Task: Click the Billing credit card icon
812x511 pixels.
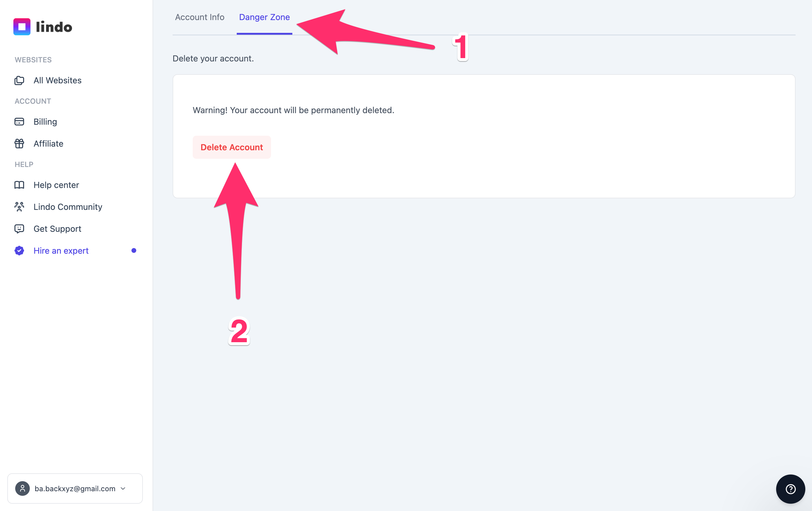Action: point(19,121)
